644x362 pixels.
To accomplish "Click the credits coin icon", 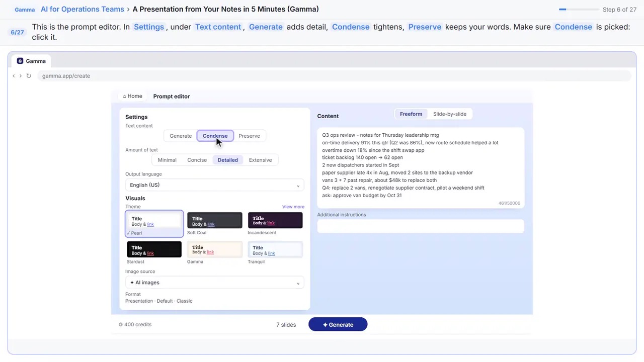I will (x=121, y=325).
